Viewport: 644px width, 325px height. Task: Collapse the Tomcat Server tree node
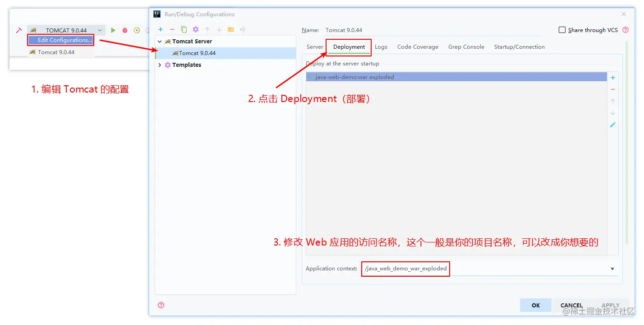[160, 41]
